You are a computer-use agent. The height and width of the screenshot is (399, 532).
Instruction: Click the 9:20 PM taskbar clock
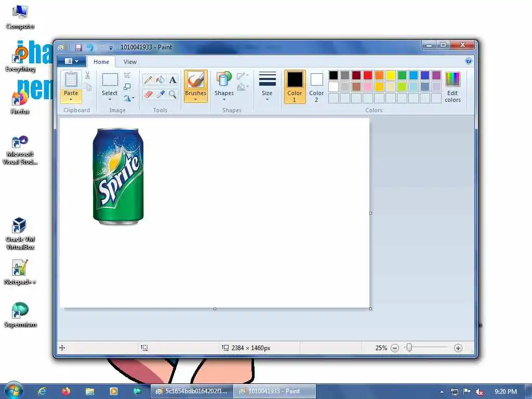506,392
